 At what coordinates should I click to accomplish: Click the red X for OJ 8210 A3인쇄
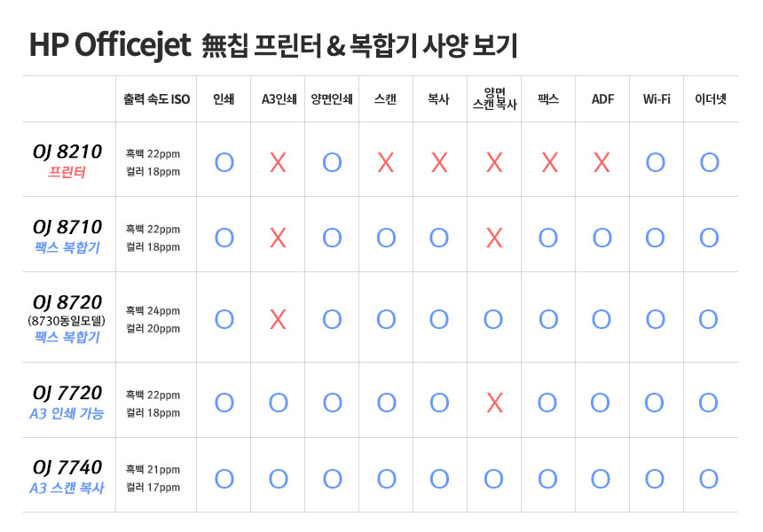pyautogui.click(x=278, y=162)
